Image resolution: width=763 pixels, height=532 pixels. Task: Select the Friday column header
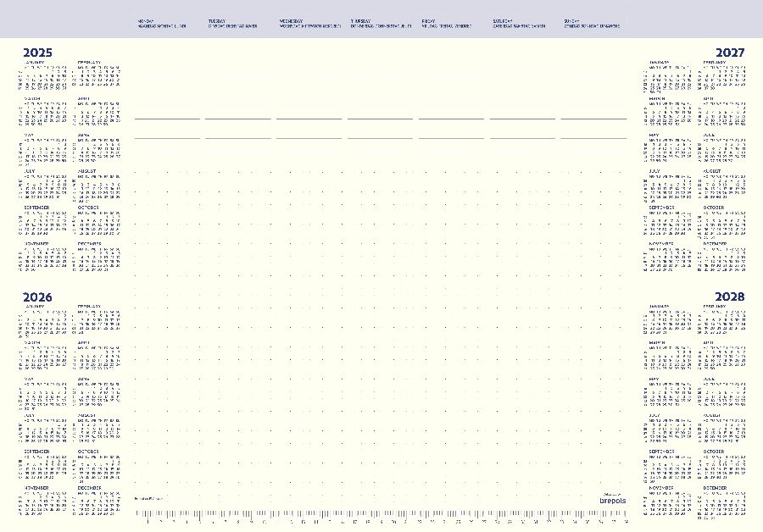446,24
